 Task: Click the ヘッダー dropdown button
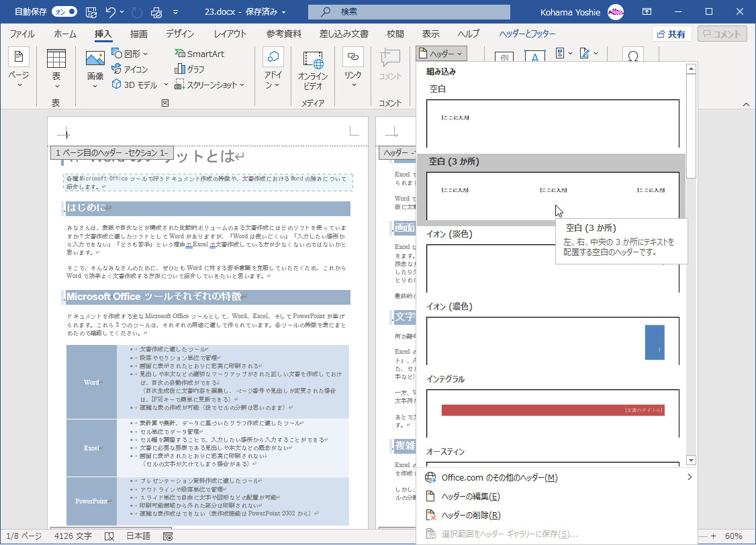pos(441,54)
